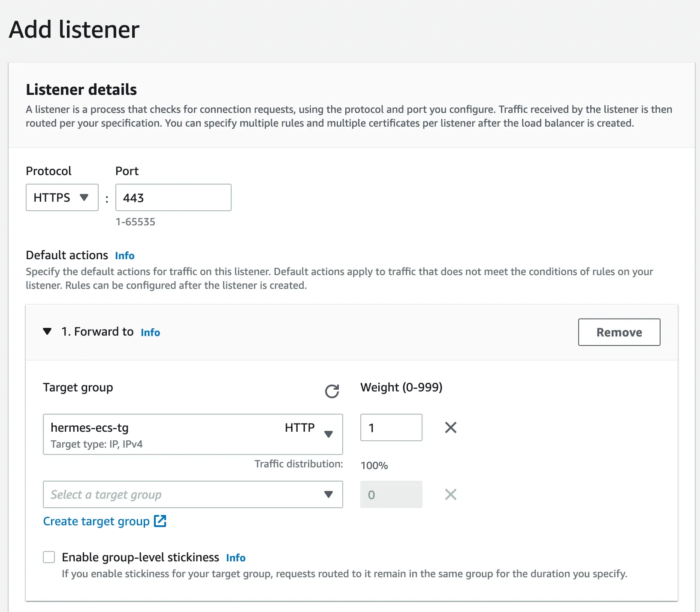Click the refresh target groups icon
700x612 pixels.
[332, 391]
